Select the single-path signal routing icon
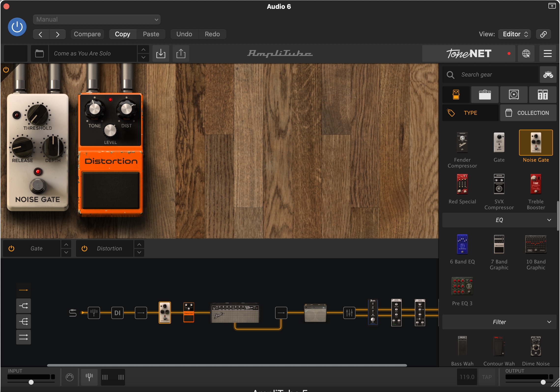The width and height of the screenshot is (560, 392). (x=24, y=290)
